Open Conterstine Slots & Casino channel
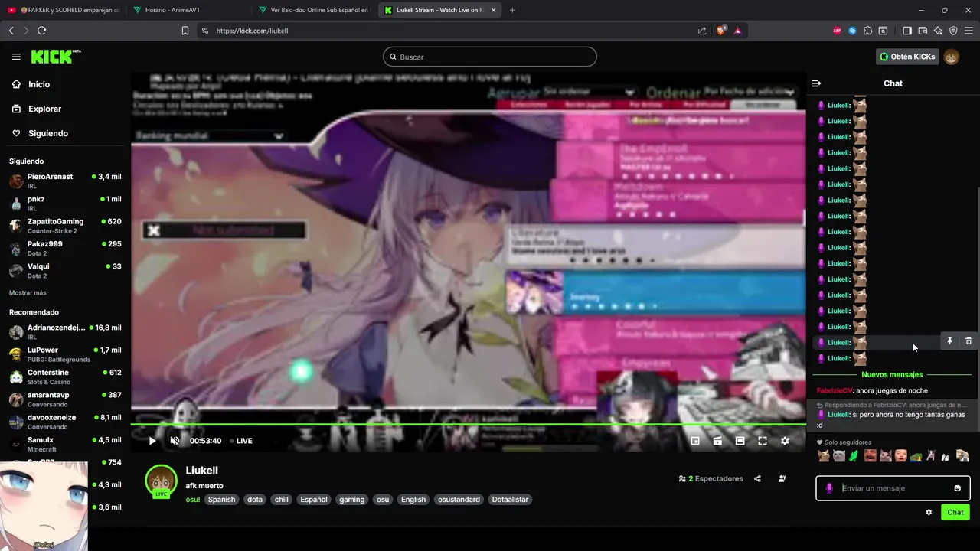 (64, 377)
